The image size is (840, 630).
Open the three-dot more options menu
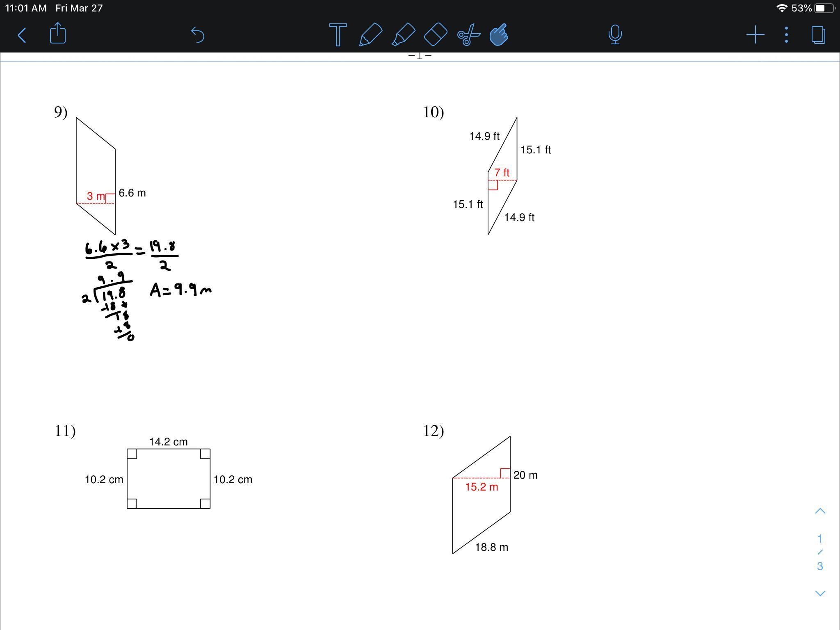tap(786, 35)
